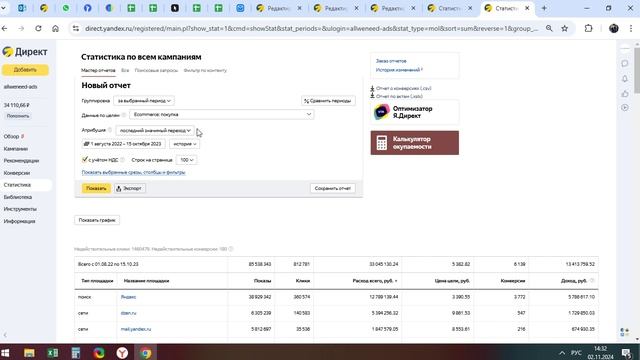The height and width of the screenshot is (360, 640).
Task: Open the История изменений link
Action: (x=398, y=70)
